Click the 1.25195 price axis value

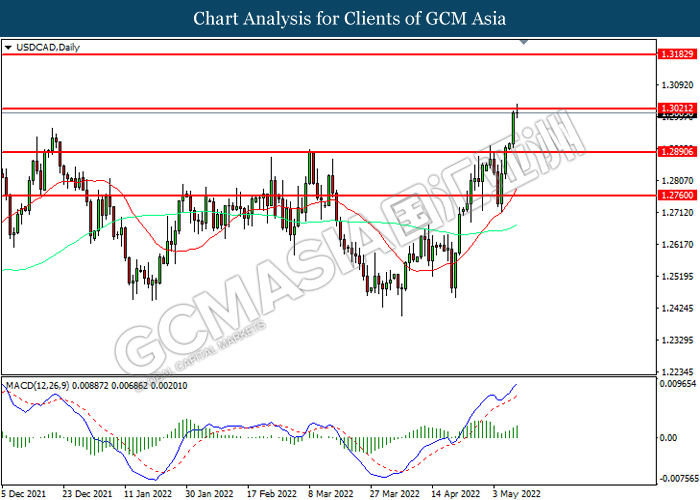[x=677, y=276]
